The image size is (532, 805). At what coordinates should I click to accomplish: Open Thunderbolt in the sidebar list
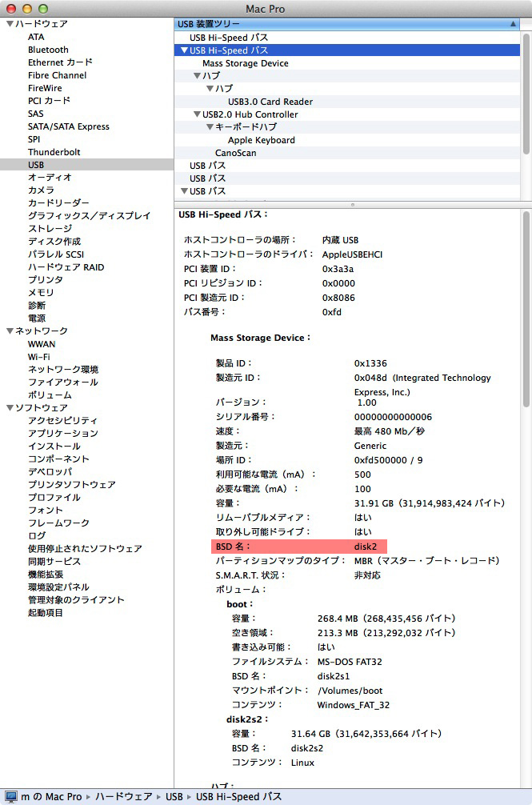[x=54, y=152]
